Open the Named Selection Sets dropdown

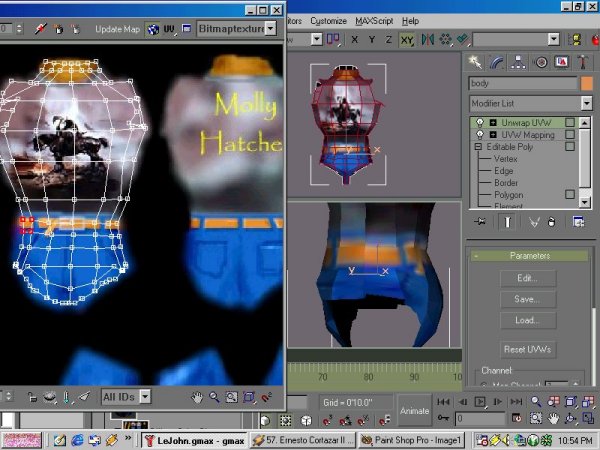(x=554, y=39)
